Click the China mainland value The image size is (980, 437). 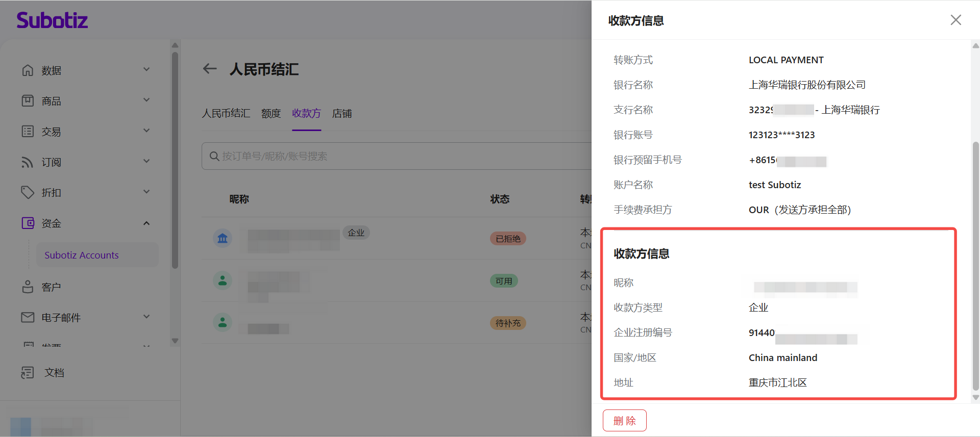click(x=783, y=357)
